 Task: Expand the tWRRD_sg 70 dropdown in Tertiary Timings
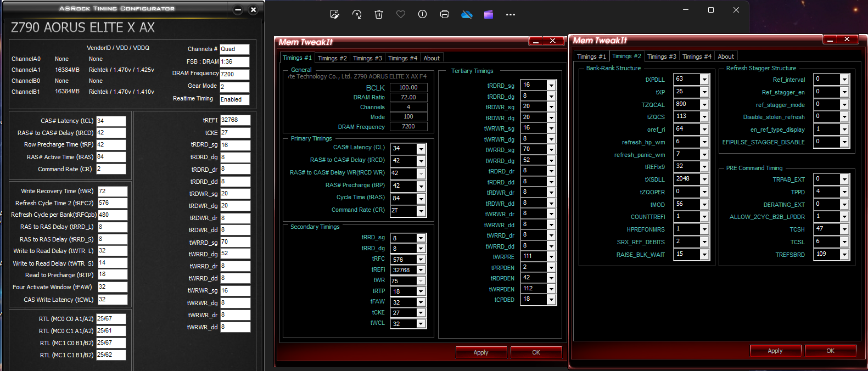(x=551, y=149)
